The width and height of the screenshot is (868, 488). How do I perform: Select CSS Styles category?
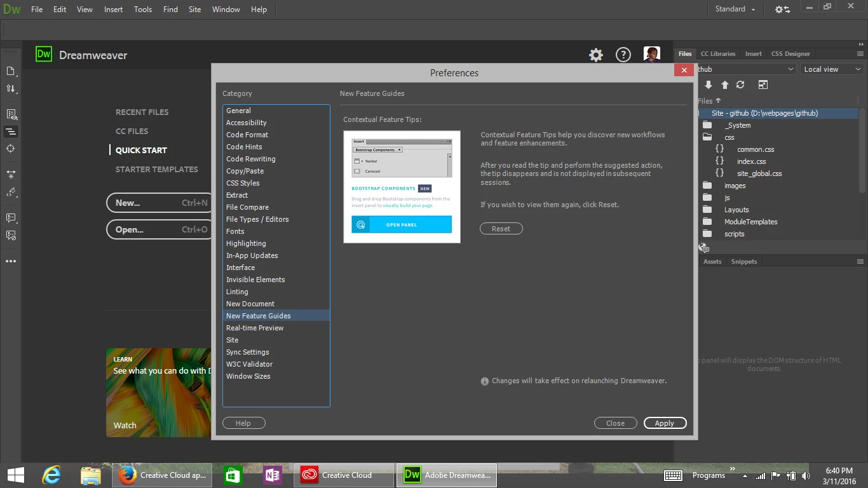[276, 183]
